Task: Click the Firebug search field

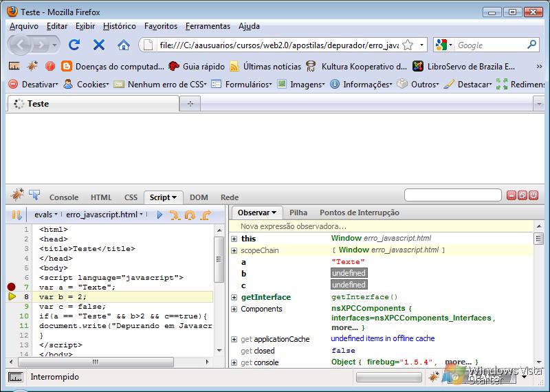Action: click(x=452, y=195)
